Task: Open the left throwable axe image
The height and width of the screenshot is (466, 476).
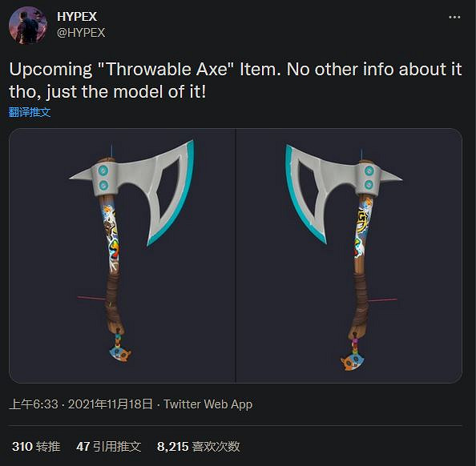Action: click(122, 255)
